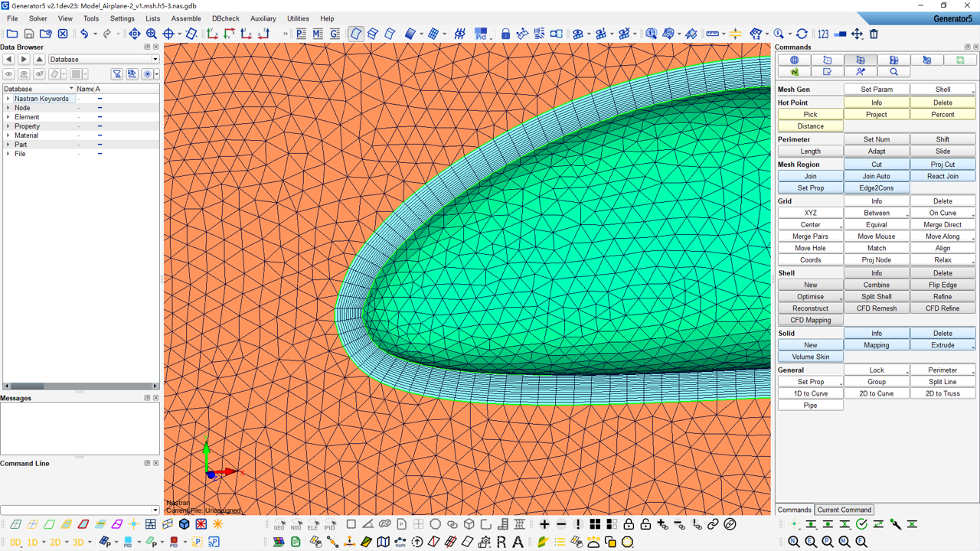This screenshot has width=980, height=551.
Task: Click the trash can delete icon
Action: 874,34
